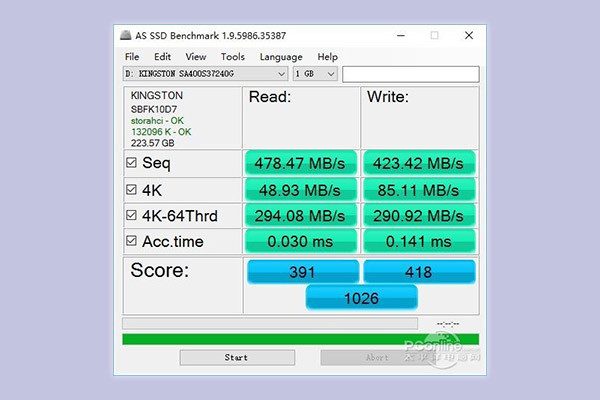600x400 pixels.
Task: Click the greyed Abort button
Action: pos(377,358)
